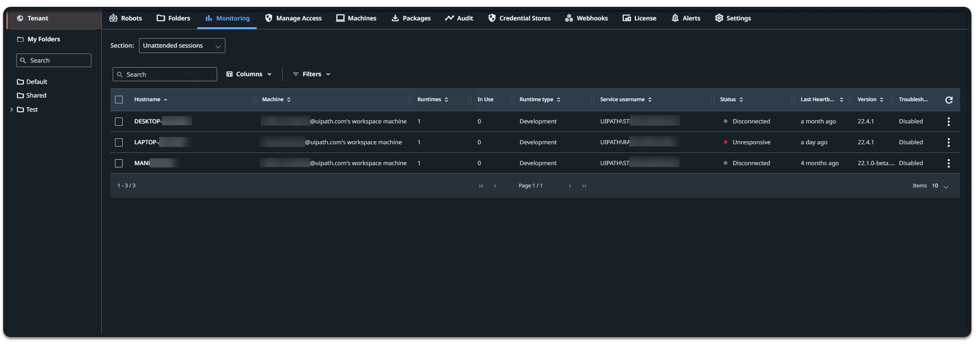The image size is (980, 348).
Task: Expand the Test folder tree arrow
Action: 11,110
